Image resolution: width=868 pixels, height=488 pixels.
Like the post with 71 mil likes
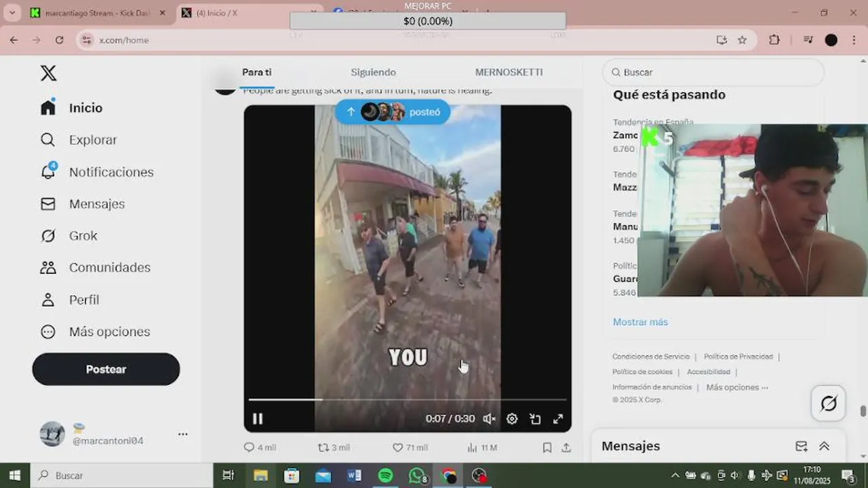(410, 447)
